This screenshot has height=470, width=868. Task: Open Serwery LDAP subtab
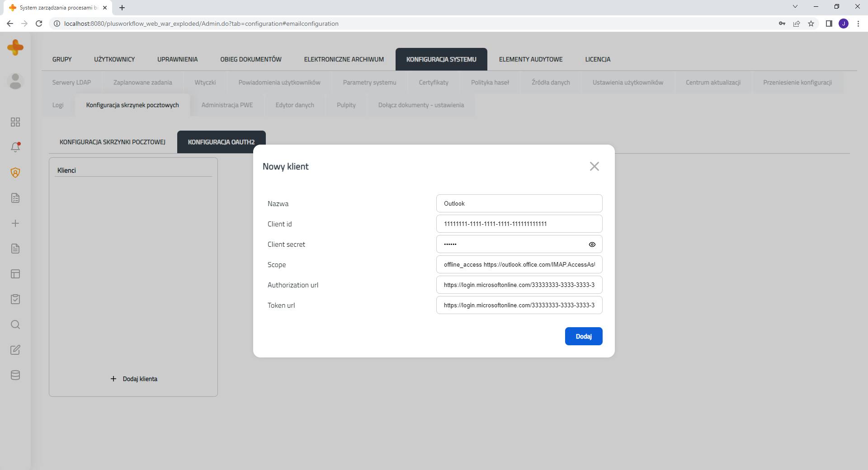[71, 82]
